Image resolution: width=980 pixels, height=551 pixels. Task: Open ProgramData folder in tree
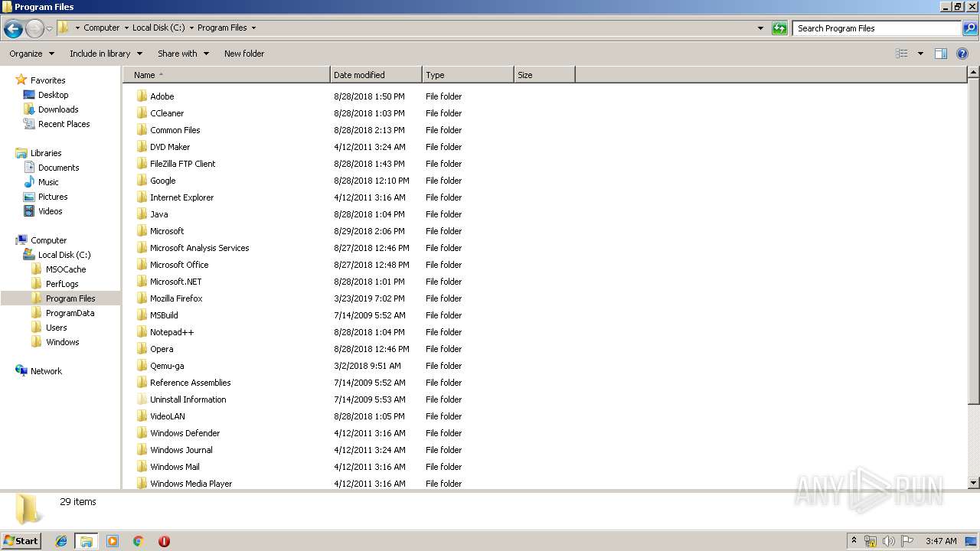pos(70,313)
